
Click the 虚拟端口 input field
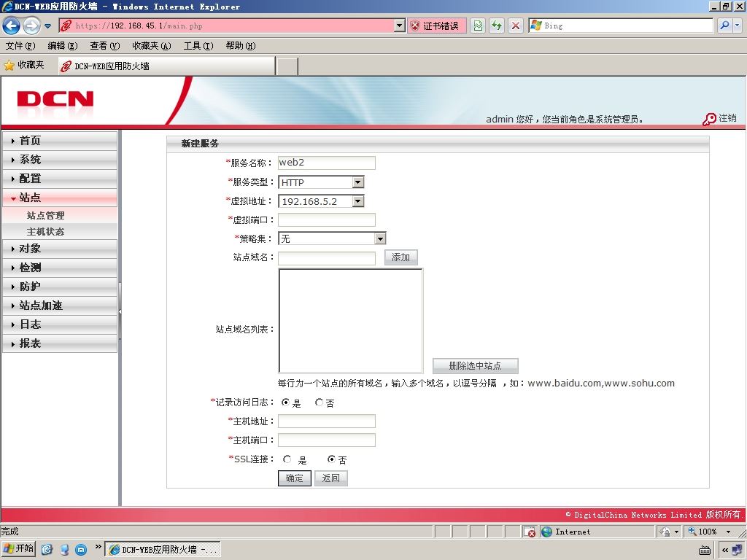click(x=326, y=219)
